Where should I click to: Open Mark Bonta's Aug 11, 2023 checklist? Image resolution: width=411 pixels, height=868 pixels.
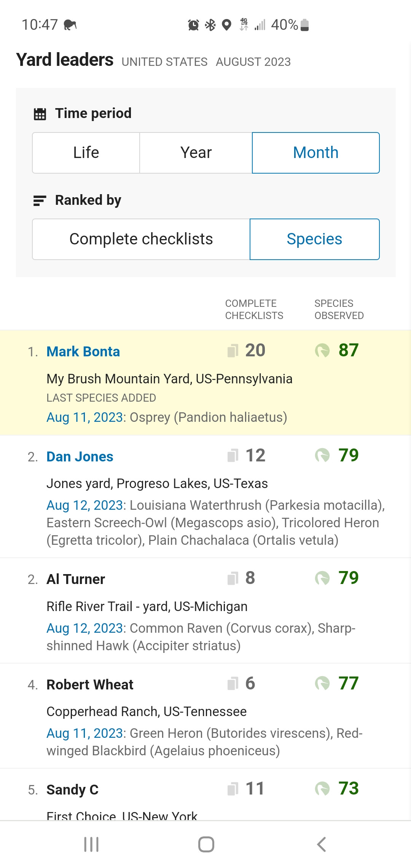(x=84, y=417)
